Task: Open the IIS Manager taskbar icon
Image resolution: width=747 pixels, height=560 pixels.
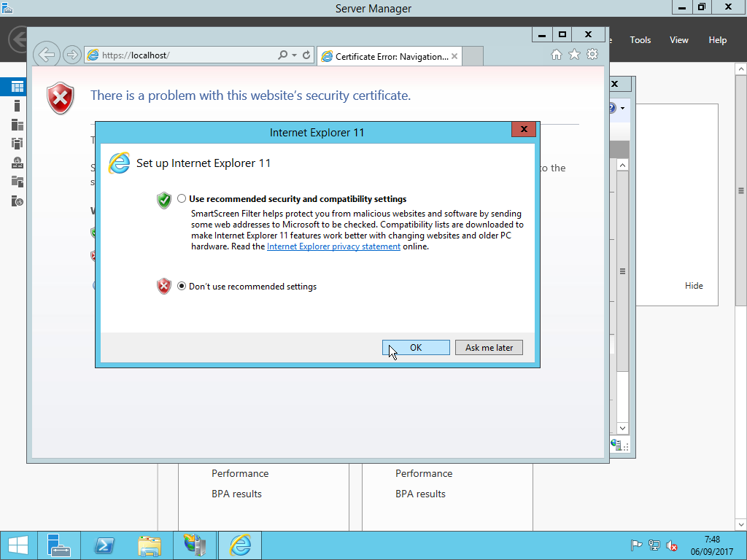Action: pyautogui.click(x=195, y=545)
